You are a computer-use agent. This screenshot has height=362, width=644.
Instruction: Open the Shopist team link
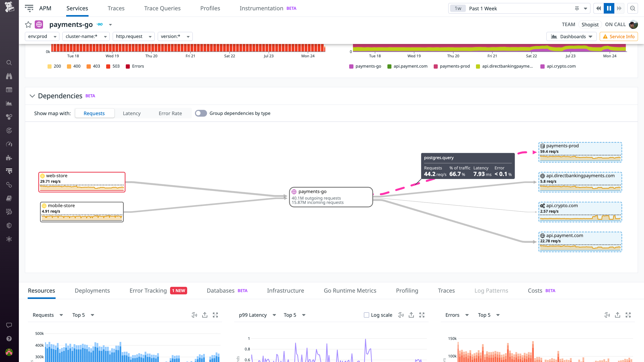590,24
